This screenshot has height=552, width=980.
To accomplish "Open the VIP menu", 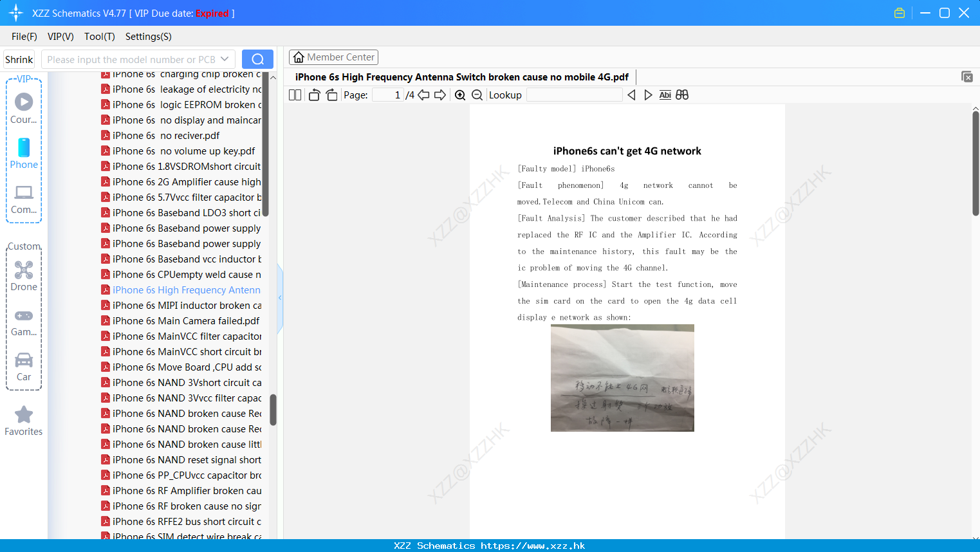I will 60,37.
